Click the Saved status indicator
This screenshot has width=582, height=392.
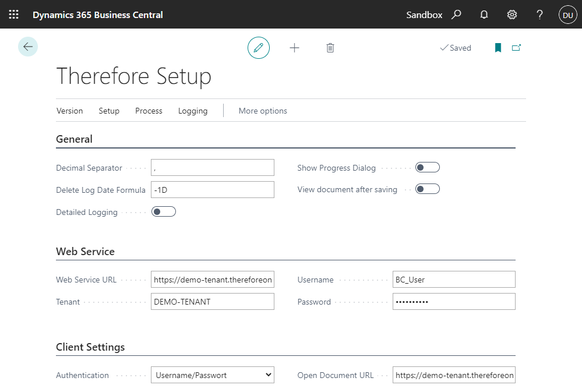coord(456,48)
